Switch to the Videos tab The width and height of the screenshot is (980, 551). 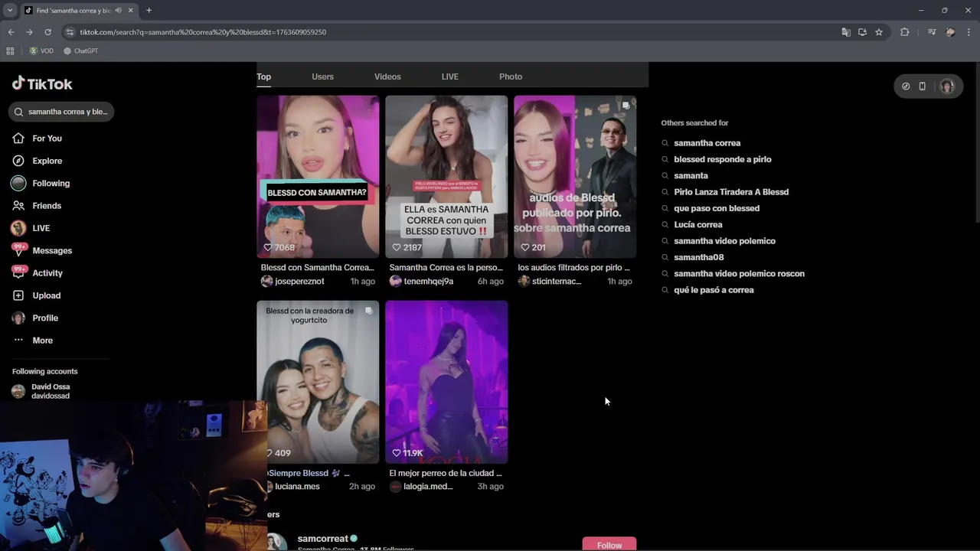point(387,77)
